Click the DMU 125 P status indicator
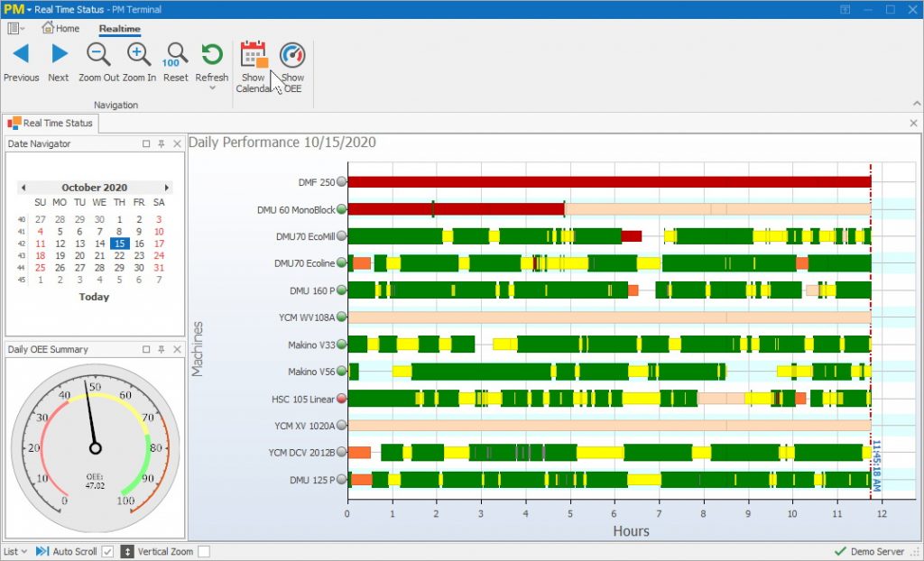This screenshot has width=924, height=561. pos(341,479)
